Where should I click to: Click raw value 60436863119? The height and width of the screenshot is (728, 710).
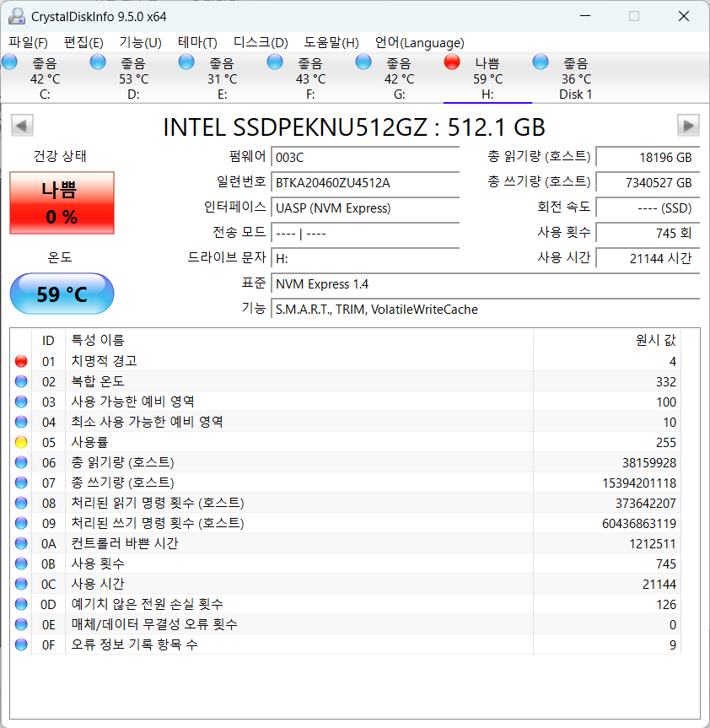point(639,524)
